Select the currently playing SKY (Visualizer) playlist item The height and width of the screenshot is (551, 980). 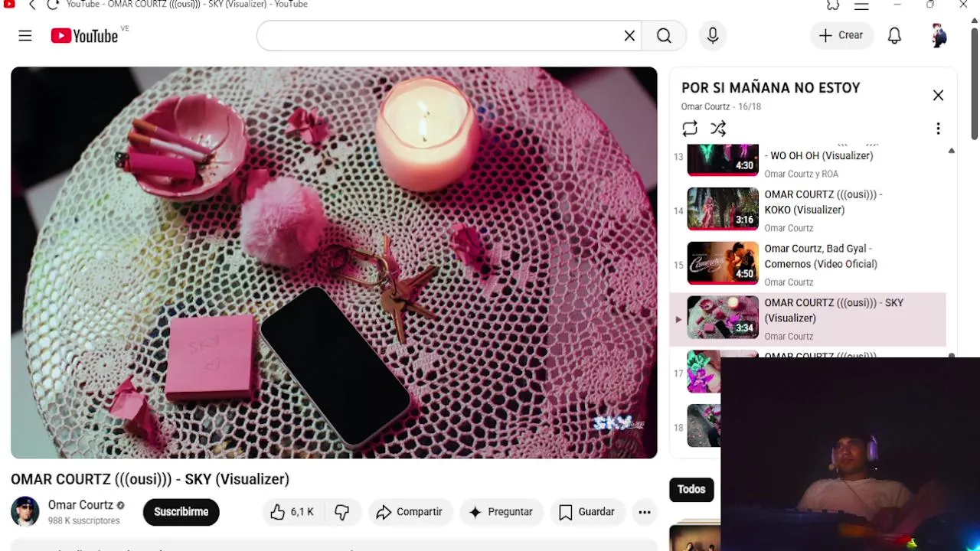(808, 319)
